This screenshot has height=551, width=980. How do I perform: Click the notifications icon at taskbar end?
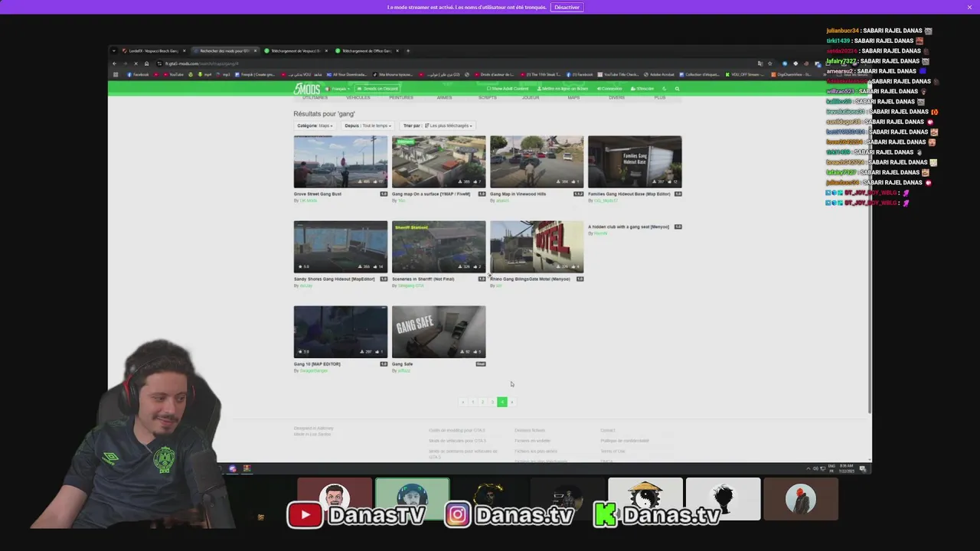click(863, 468)
